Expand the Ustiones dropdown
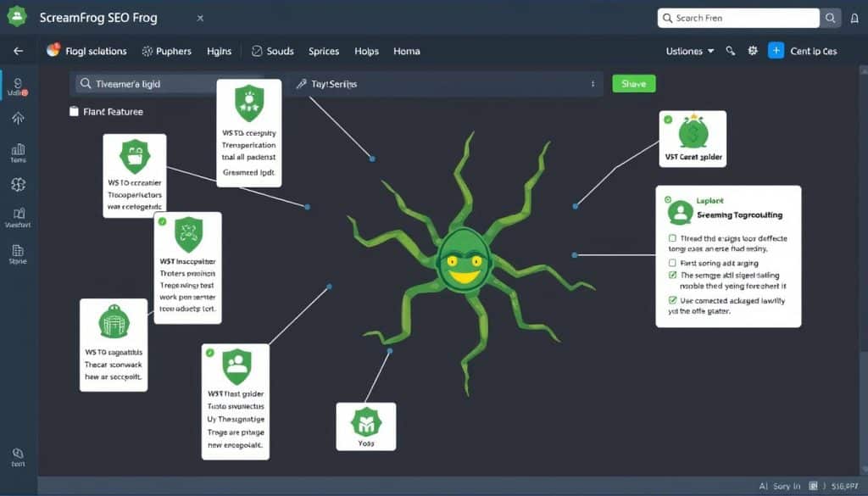The width and height of the screenshot is (868, 496). 690,51
